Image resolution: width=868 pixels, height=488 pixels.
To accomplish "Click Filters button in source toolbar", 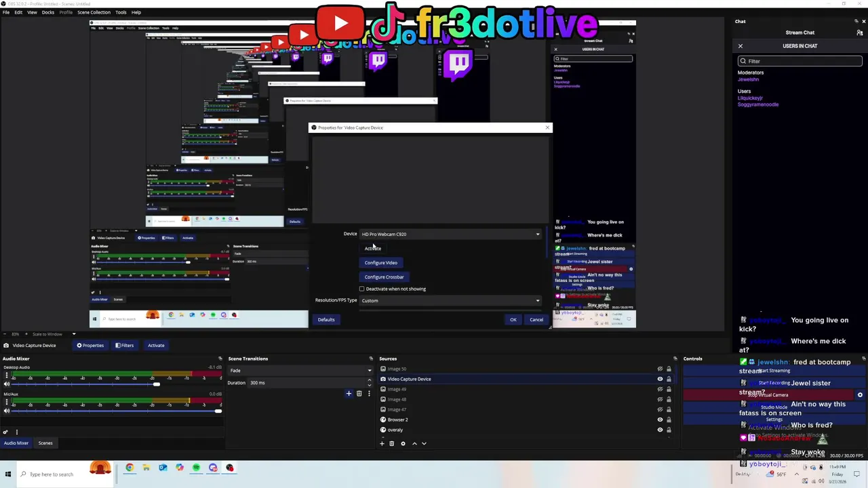I will (x=124, y=346).
